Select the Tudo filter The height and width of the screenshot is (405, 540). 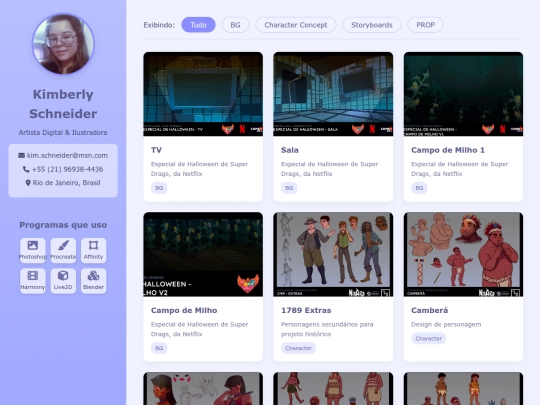(x=198, y=25)
